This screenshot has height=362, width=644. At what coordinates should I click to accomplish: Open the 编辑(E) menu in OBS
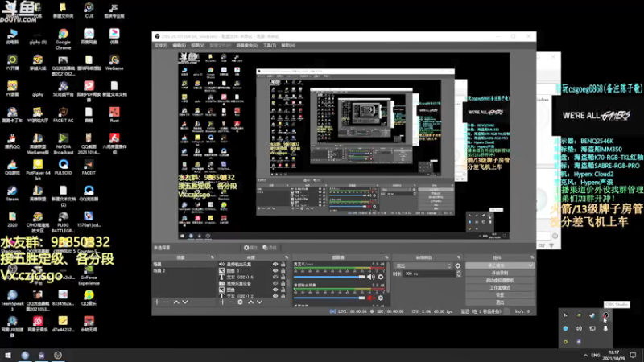pos(179,46)
